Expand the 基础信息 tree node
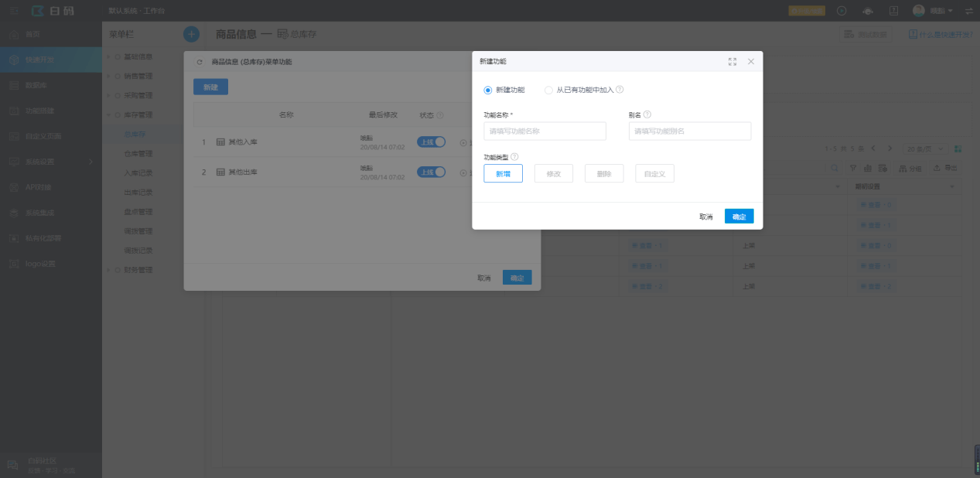 [x=108, y=56]
